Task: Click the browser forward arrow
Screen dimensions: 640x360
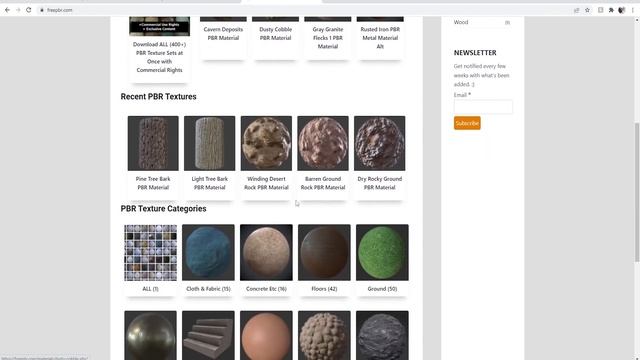Action: coord(18,10)
